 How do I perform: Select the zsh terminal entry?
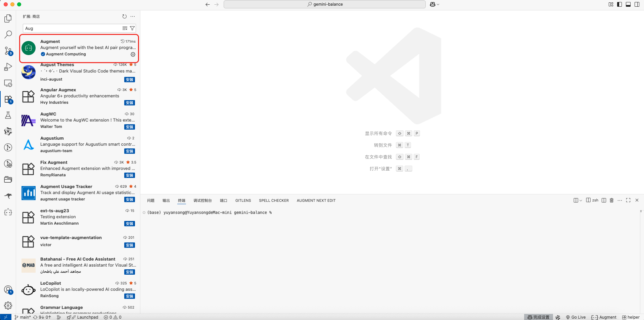click(x=592, y=200)
